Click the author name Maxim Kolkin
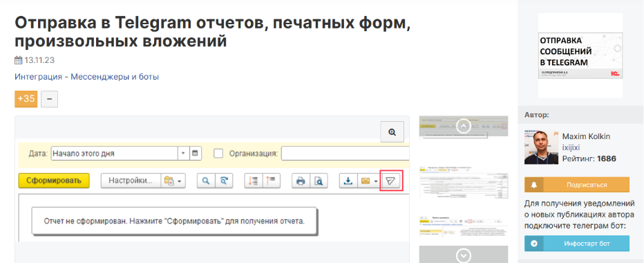 (585, 136)
